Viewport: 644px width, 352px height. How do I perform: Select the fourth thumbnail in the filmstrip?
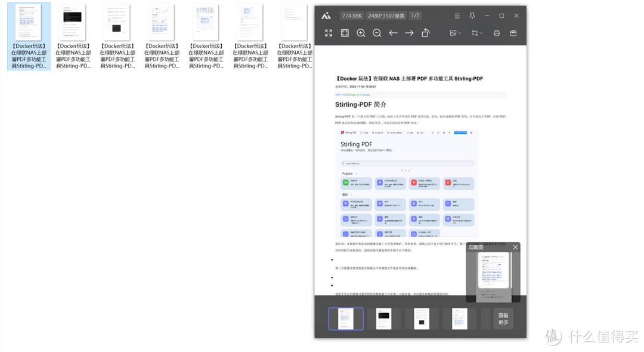pyautogui.click(x=459, y=319)
